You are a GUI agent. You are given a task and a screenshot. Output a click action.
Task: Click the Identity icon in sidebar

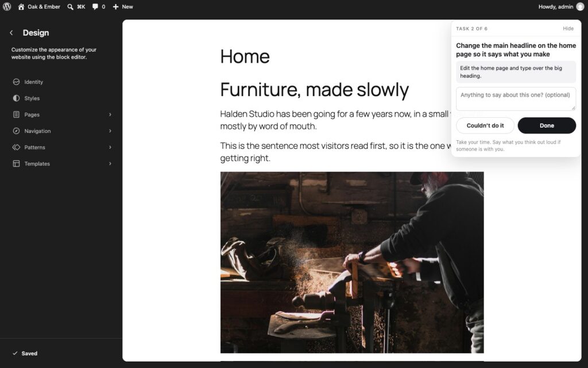pyautogui.click(x=16, y=82)
